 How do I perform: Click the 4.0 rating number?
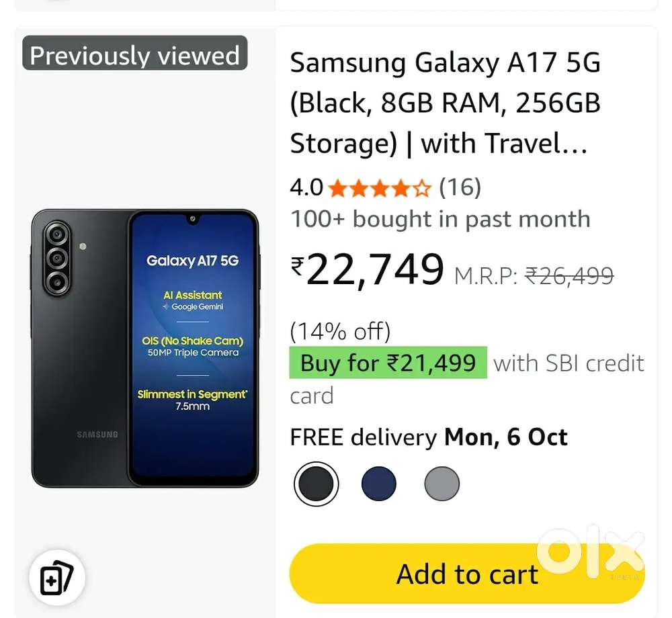pos(306,188)
